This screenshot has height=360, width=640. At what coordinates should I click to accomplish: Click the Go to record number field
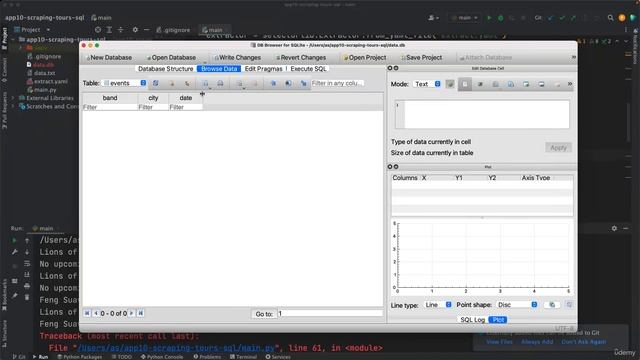click(x=330, y=313)
